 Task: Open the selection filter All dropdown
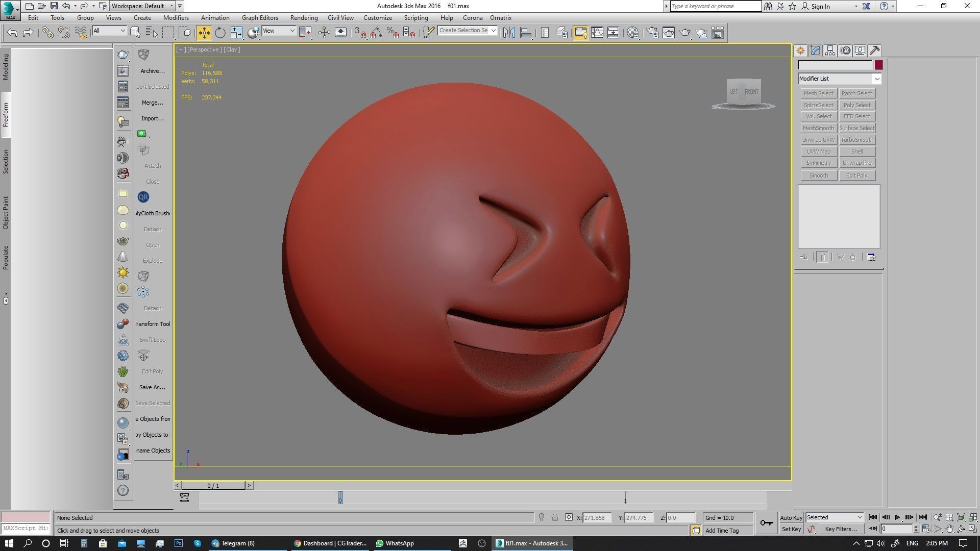pyautogui.click(x=109, y=31)
